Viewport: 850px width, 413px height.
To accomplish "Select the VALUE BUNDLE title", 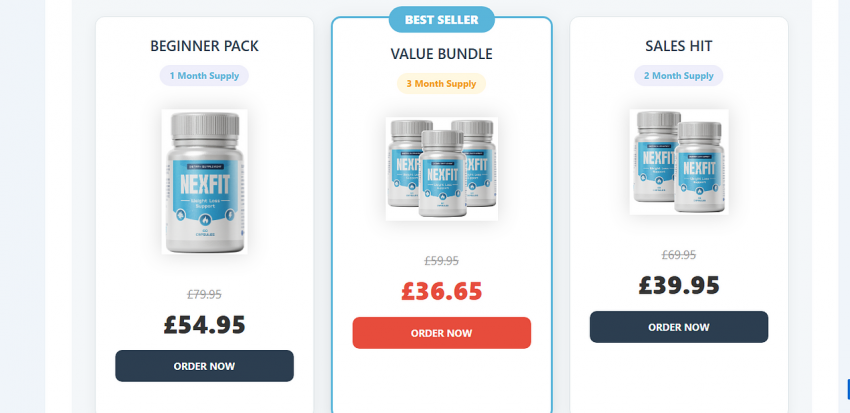I will click(x=442, y=54).
